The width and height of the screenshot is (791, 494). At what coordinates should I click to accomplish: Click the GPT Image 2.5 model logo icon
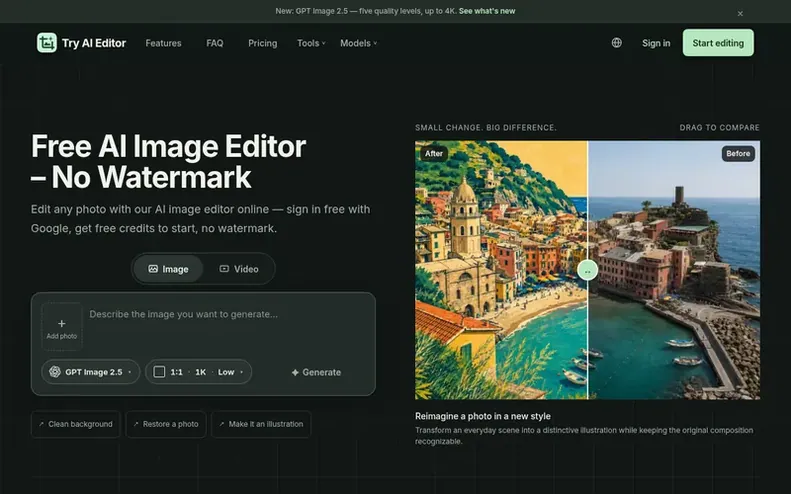pyautogui.click(x=54, y=372)
